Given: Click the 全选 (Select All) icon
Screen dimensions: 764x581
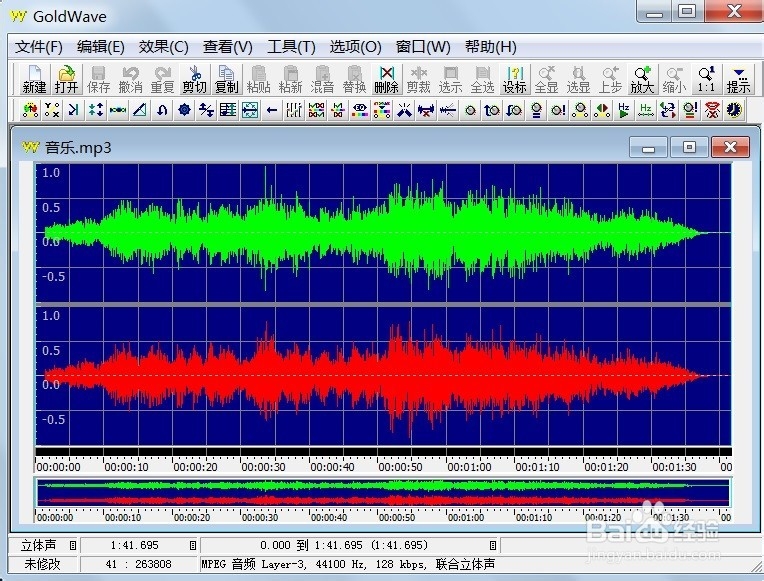Looking at the screenshot, I should 482,79.
